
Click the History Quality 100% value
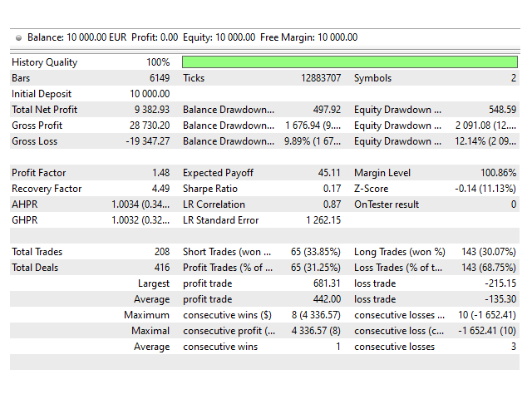pos(158,62)
